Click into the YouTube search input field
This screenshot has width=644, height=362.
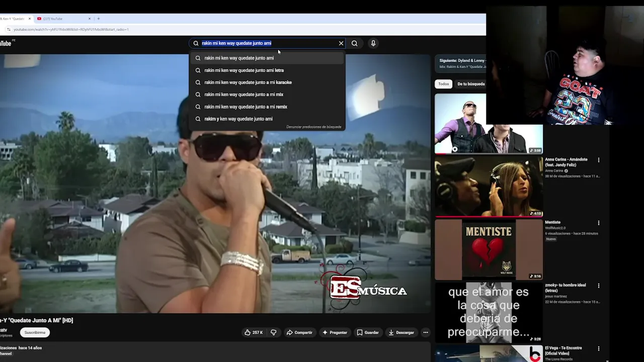(267, 43)
